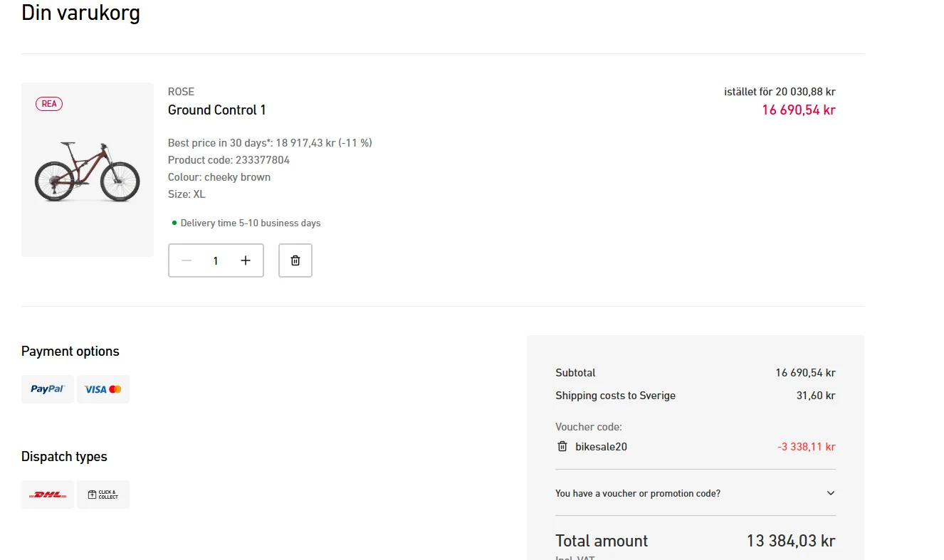The image size is (944, 560).
Task: Decrease quantity with the minus button
Action: pyautogui.click(x=187, y=260)
